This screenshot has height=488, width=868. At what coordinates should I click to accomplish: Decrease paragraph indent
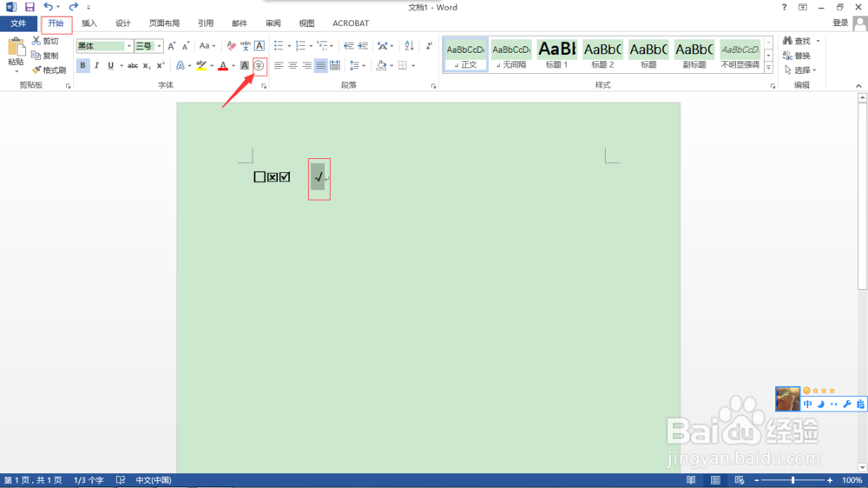point(349,46)
